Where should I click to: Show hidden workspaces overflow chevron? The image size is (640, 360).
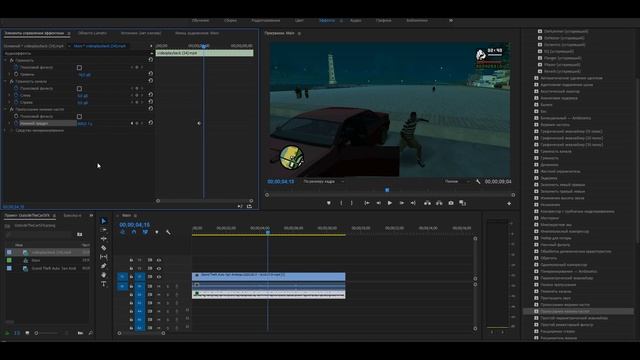[451, 20]
